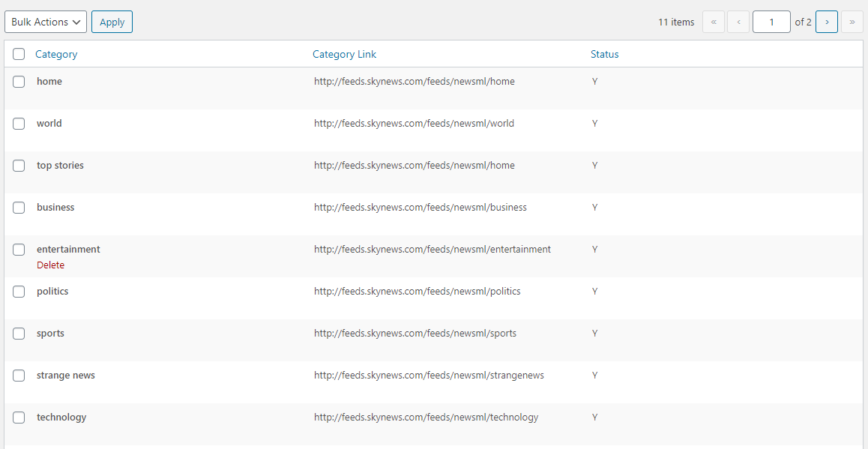Delete the entertainment category
This screenshot has width=868, height=449.
tap(50, 265)
